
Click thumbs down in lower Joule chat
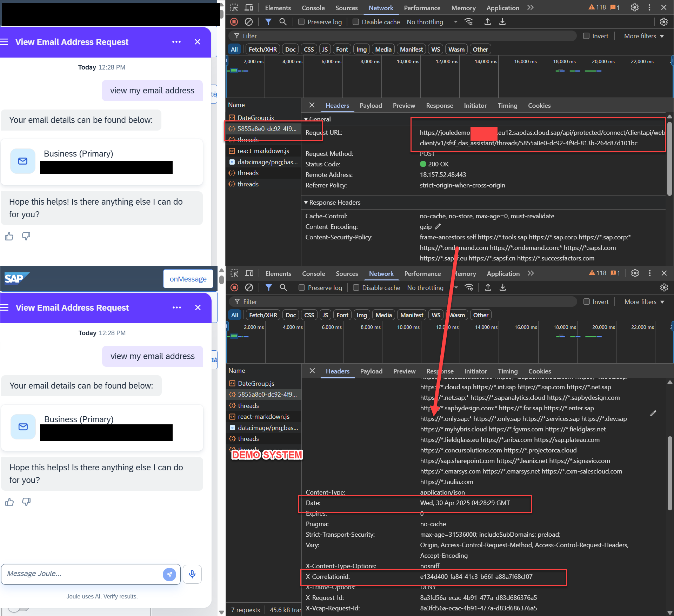tap(26, 502)
